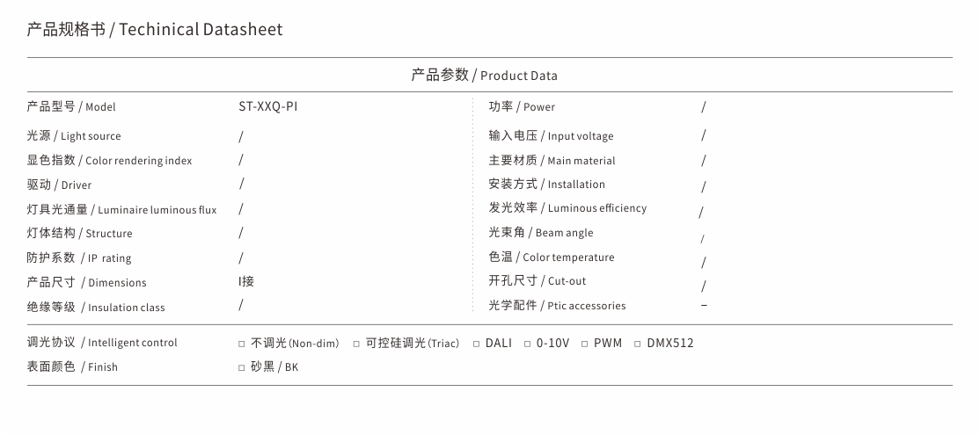The width and height of the screenshot is (980, 435).
Task: Click the Ptic accessories value dash
Action: click(705, 305)
